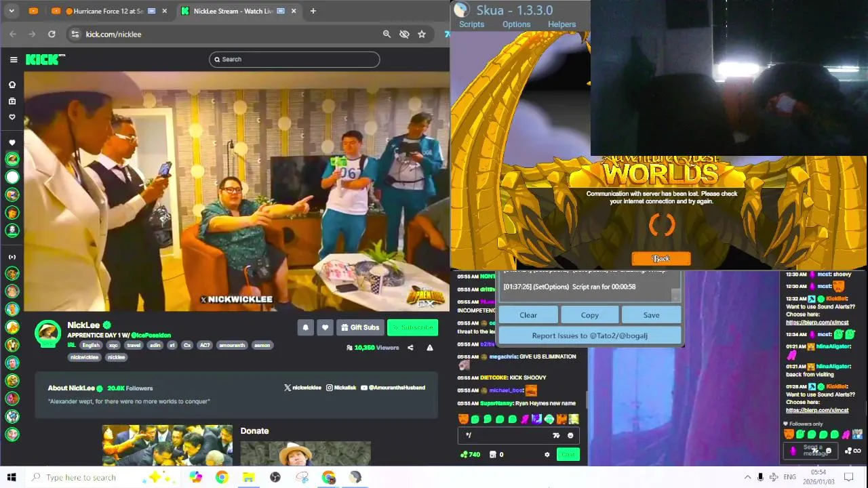Click the crossed-eye icon in address bar

point(404,34)
